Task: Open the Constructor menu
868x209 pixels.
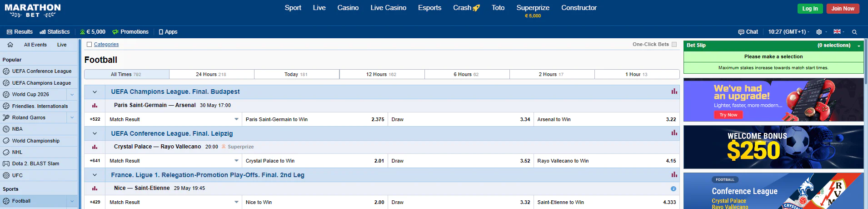Action: point(579,8)
